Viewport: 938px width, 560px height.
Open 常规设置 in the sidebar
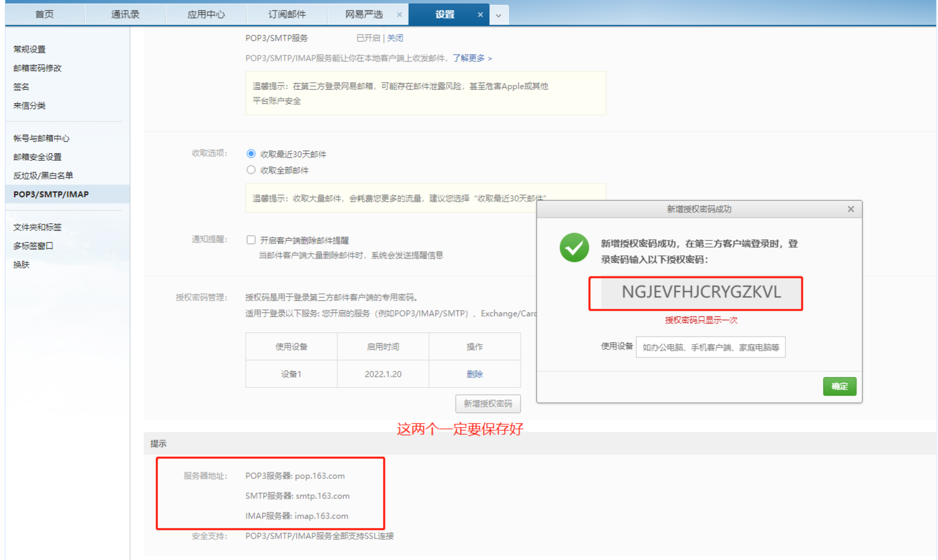tap(29, 49)
